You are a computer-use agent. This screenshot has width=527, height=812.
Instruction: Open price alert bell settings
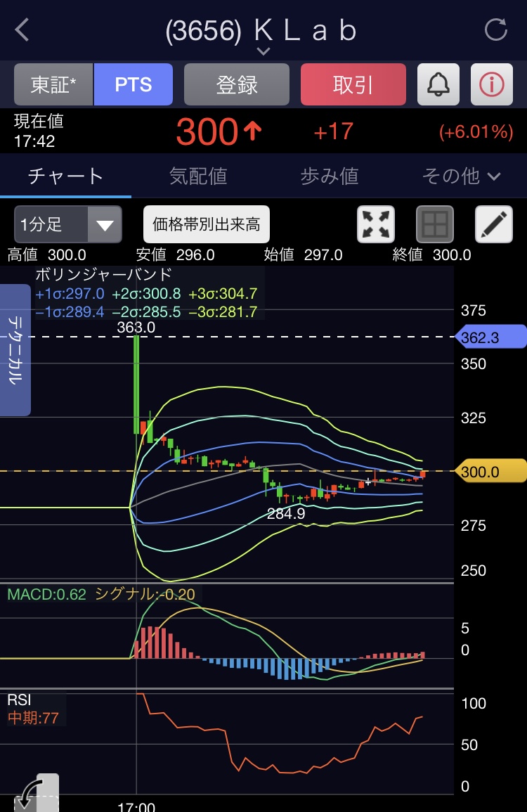coord(438,84)
